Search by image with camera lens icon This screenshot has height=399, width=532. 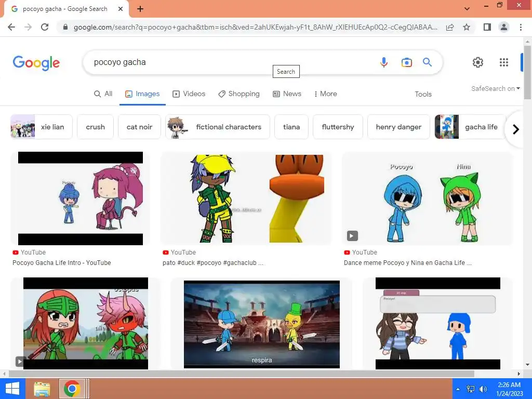tap(406, 62)
